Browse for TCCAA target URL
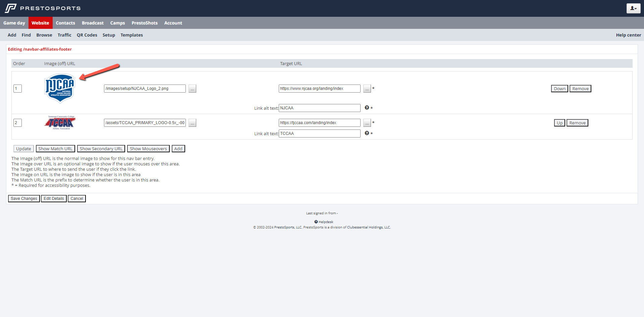 (x=367, y=123)
